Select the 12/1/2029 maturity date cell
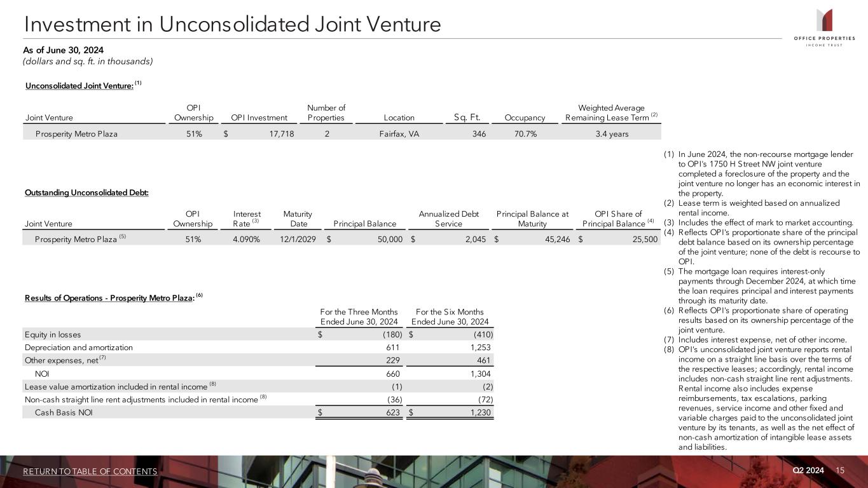The image size is (868, 488). [x=297, y=239]
